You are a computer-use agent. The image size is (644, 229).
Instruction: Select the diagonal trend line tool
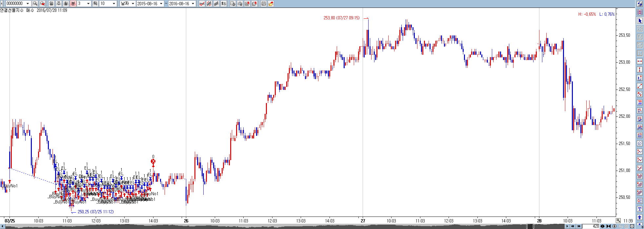640,86
